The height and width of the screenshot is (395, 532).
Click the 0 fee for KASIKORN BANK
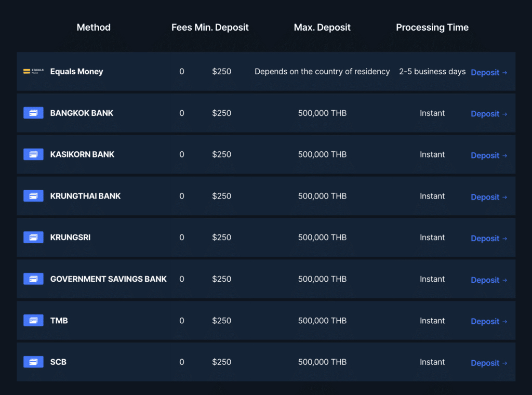pos(182,154)
